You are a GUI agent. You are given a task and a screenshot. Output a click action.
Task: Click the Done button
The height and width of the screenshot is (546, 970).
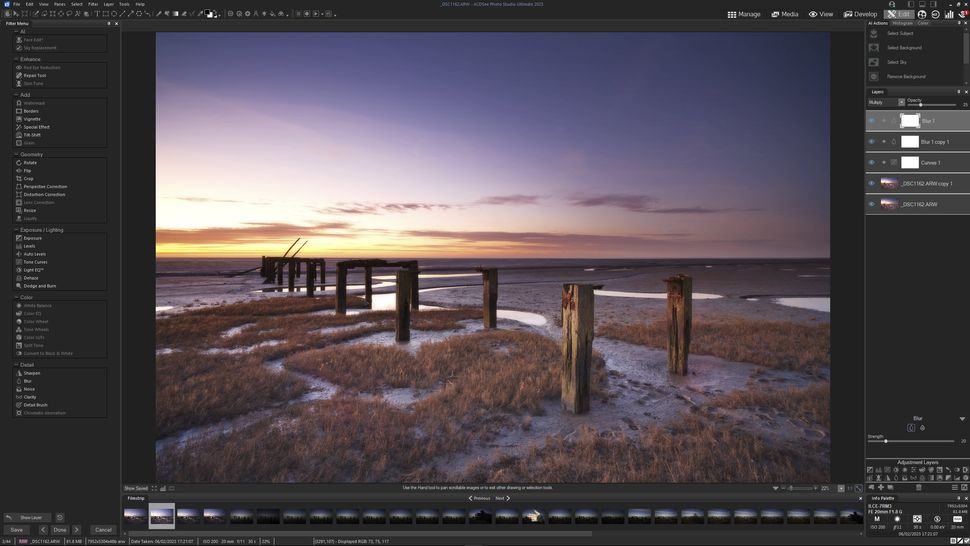(x=59, y=530)
